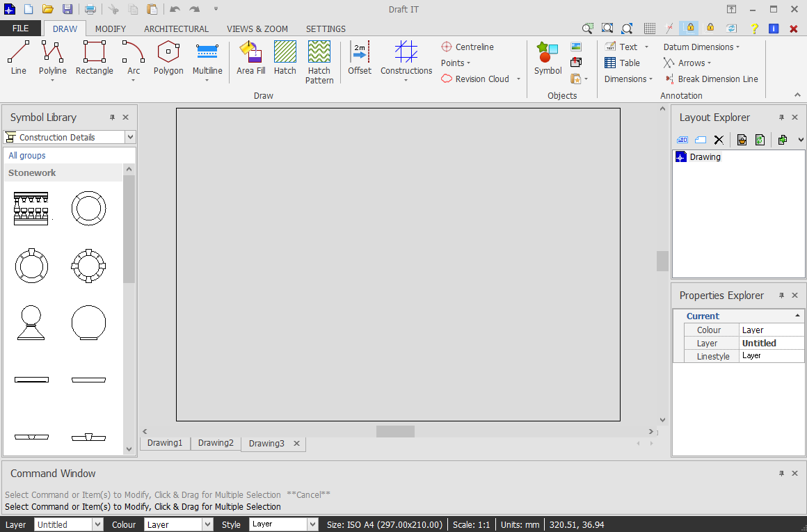Click the Break Dimension Line tool
This screenshot has width=807, height=532.
tap(711, 79)
